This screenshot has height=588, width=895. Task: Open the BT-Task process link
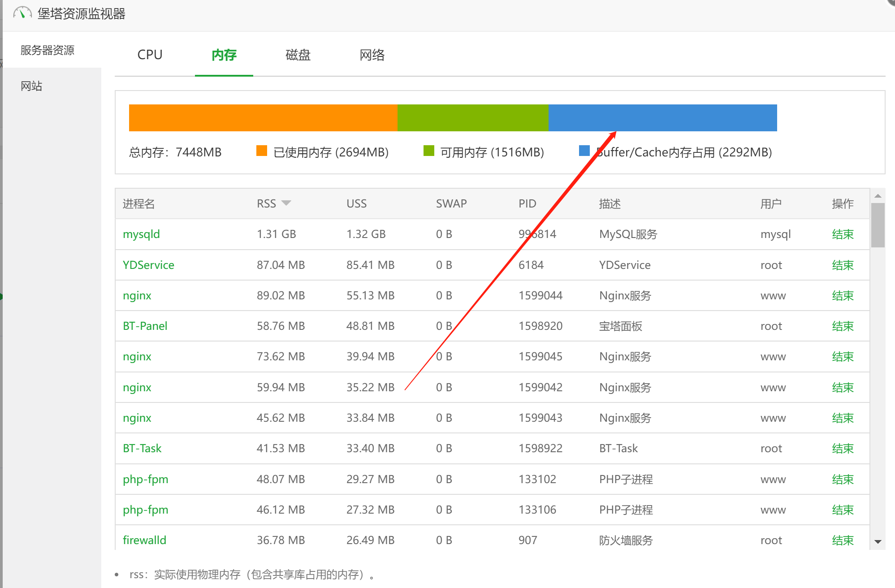[142, 448]
